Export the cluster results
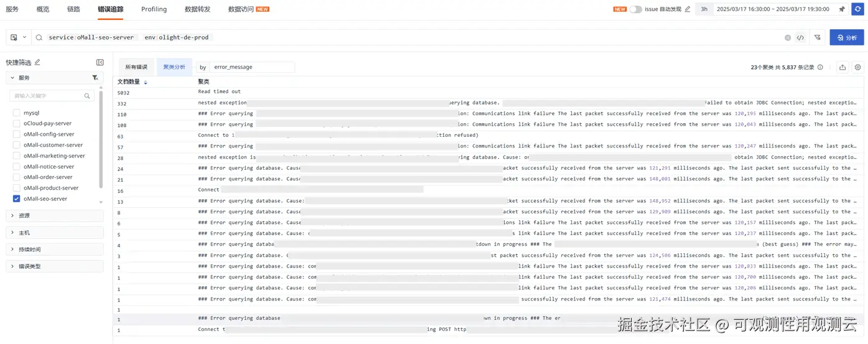868x344 pixels. pos(843,67)
